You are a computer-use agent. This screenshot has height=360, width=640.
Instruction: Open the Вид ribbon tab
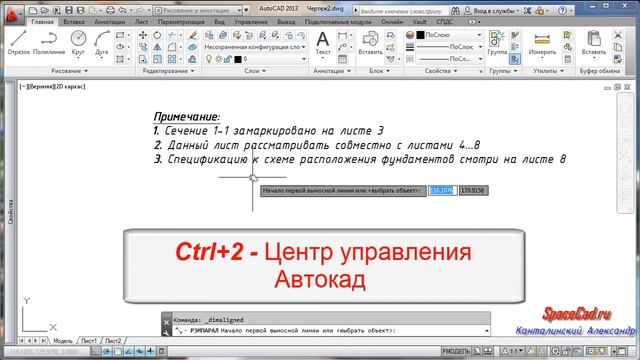coord(220,22)
